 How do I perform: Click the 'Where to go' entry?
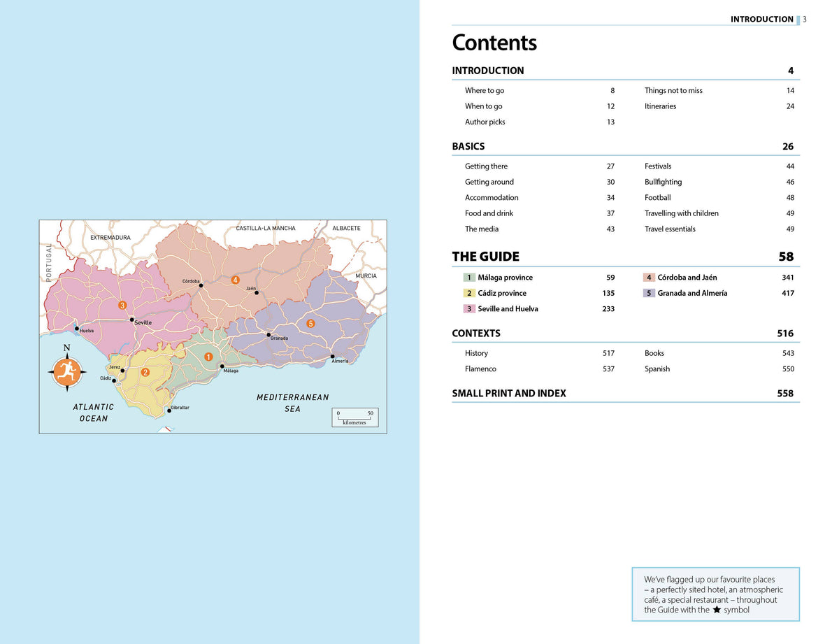pos(485,91)
